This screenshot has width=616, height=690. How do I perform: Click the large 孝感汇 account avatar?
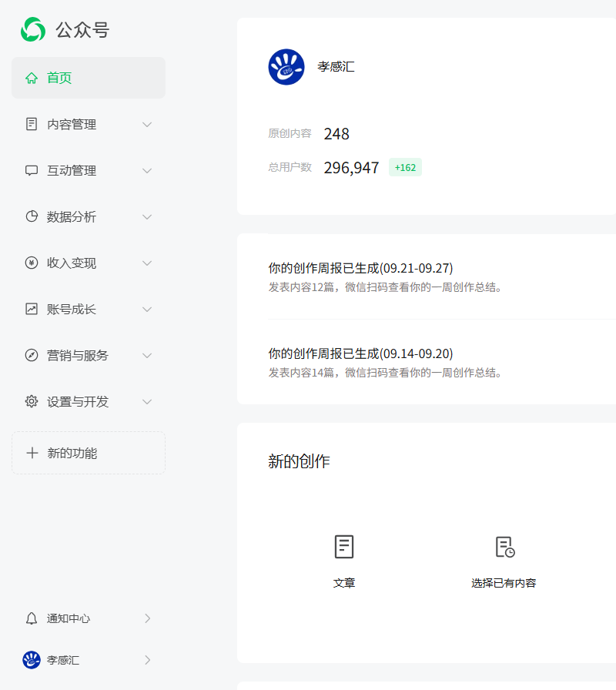pos(286,67)
